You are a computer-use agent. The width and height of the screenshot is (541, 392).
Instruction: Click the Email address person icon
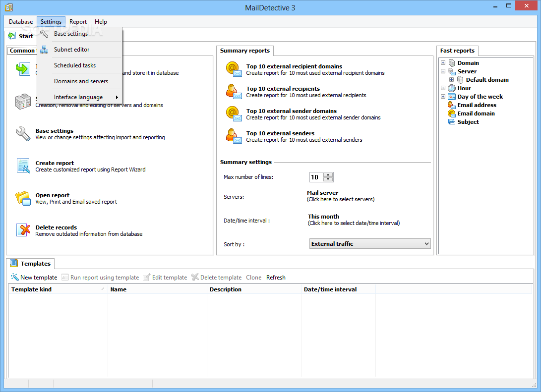(x=452, y=105)
